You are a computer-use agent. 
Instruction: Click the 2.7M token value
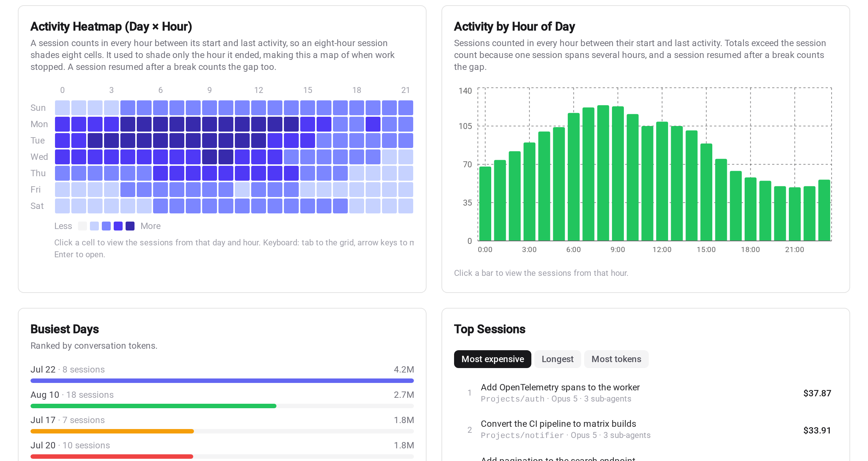click(x=404, y=395)
